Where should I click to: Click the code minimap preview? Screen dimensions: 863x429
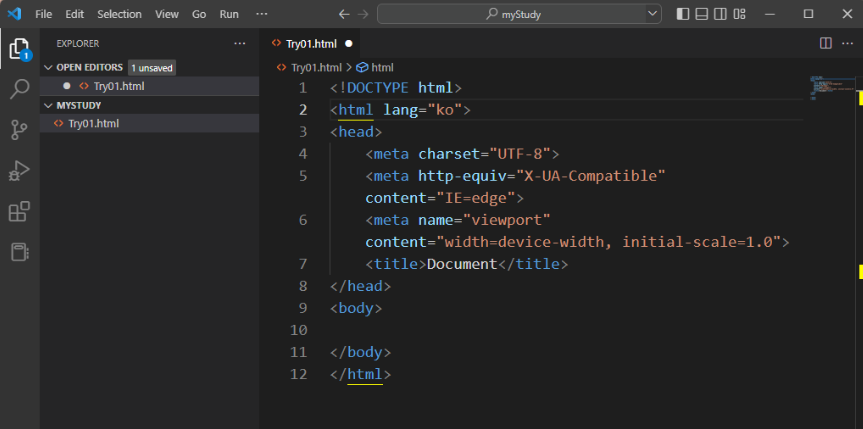[x=831, y=88]
